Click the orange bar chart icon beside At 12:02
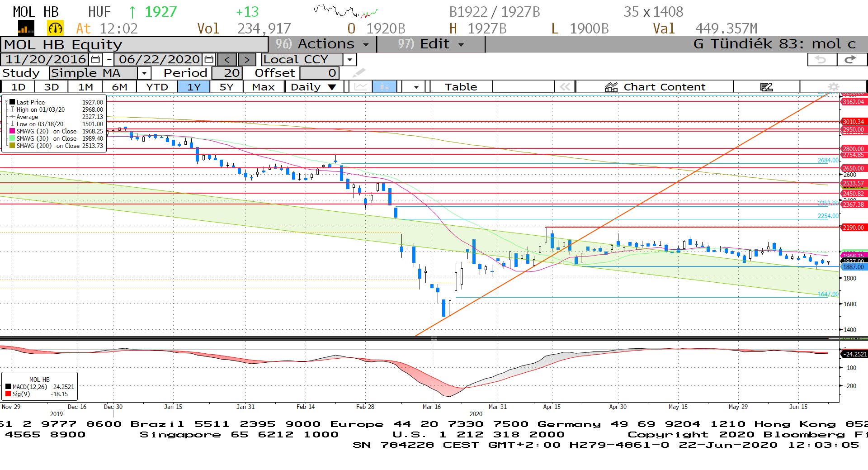 point(26,29)
